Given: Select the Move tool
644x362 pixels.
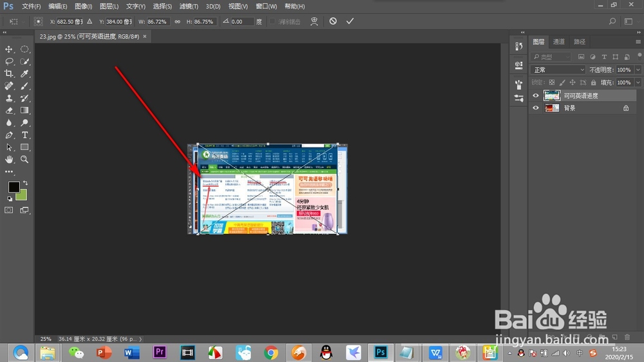Looking at the screenshot, I should click(x=8, y=50).
